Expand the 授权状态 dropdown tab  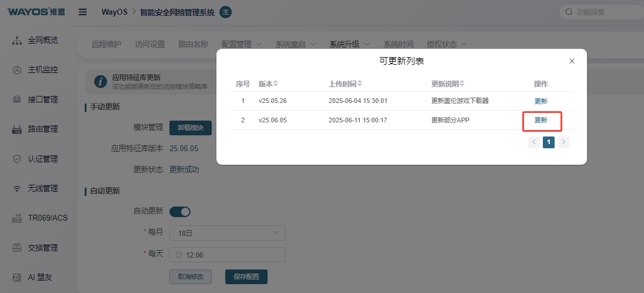tap(447, 44)
